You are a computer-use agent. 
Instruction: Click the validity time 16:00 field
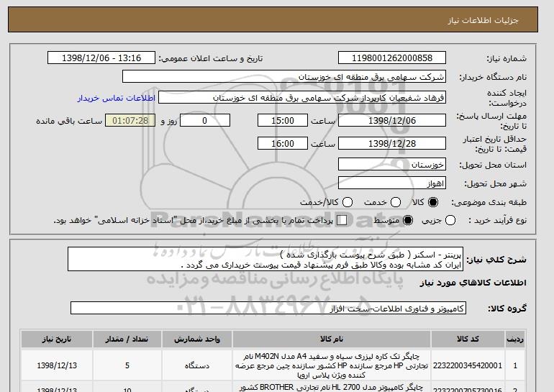283,143
